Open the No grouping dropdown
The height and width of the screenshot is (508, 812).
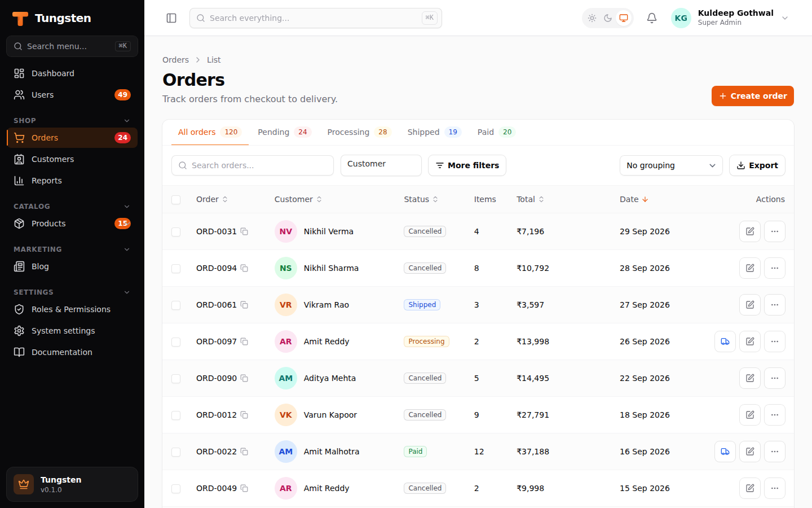[x=671, y=165]
